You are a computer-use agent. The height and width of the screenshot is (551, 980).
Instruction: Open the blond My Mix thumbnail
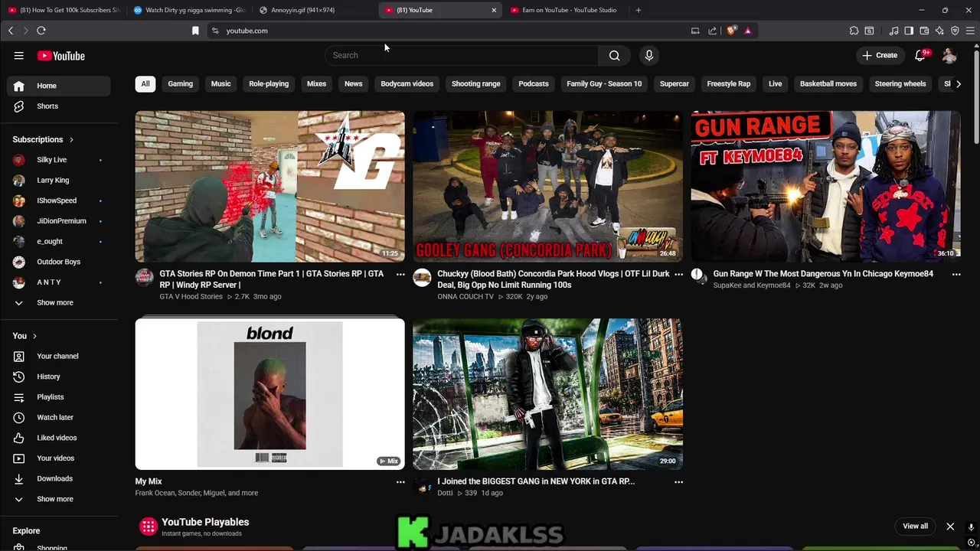pos(269,393)
